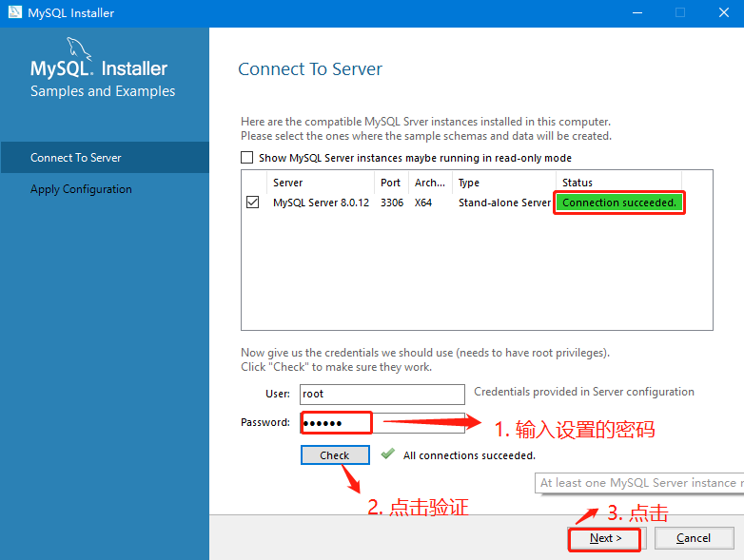Close the MySQL Installer window
This screenshot has height=560, width=744.
(724, 12)
